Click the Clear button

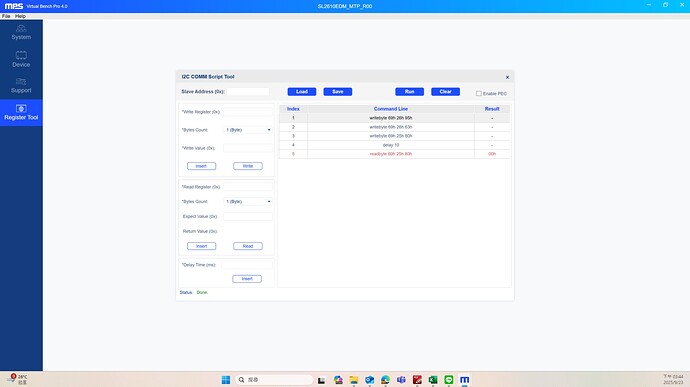tap(445, 92)
